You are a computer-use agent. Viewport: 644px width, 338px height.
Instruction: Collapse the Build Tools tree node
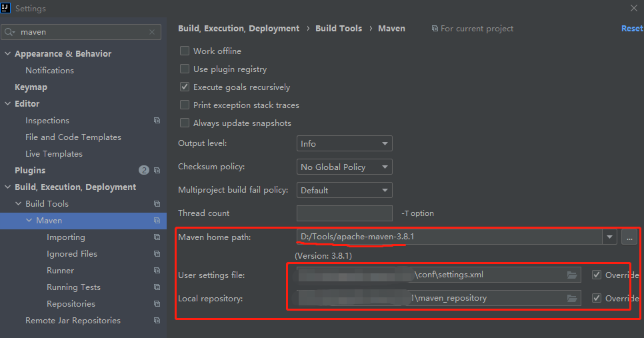19,204
